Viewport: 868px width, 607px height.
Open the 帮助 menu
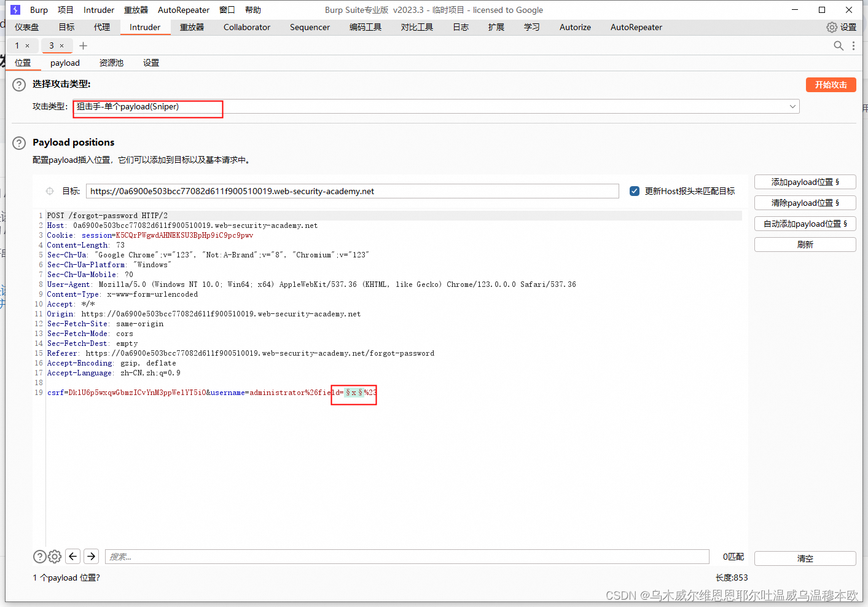point(253,10)
